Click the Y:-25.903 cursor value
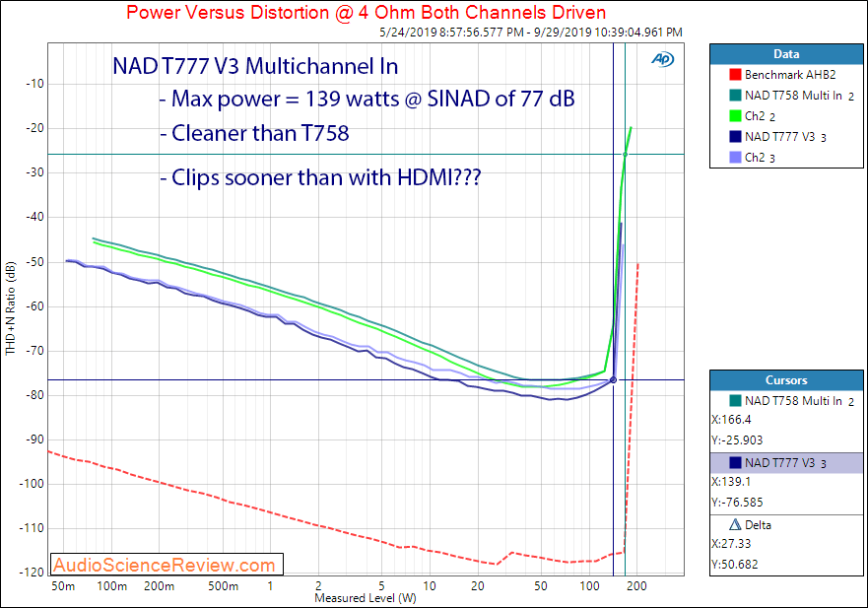Image resolution: width=868 pixels, height=608 pixels. pos(737,440)
